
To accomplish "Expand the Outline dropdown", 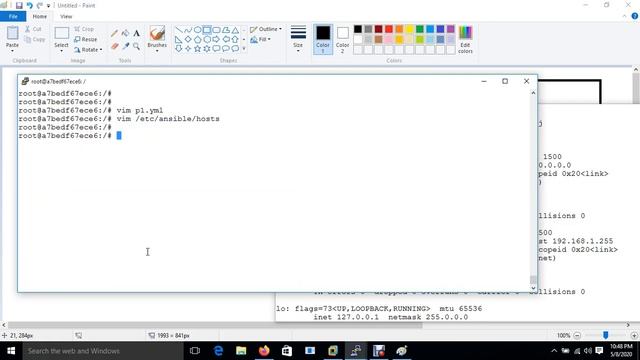I will 266,29.
